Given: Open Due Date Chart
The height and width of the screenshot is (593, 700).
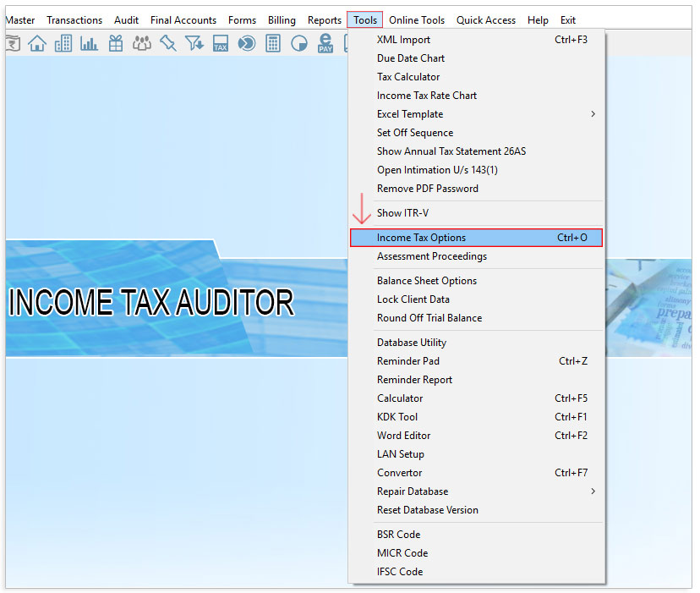Looking at the screenshot, I should tap(476, 58).
